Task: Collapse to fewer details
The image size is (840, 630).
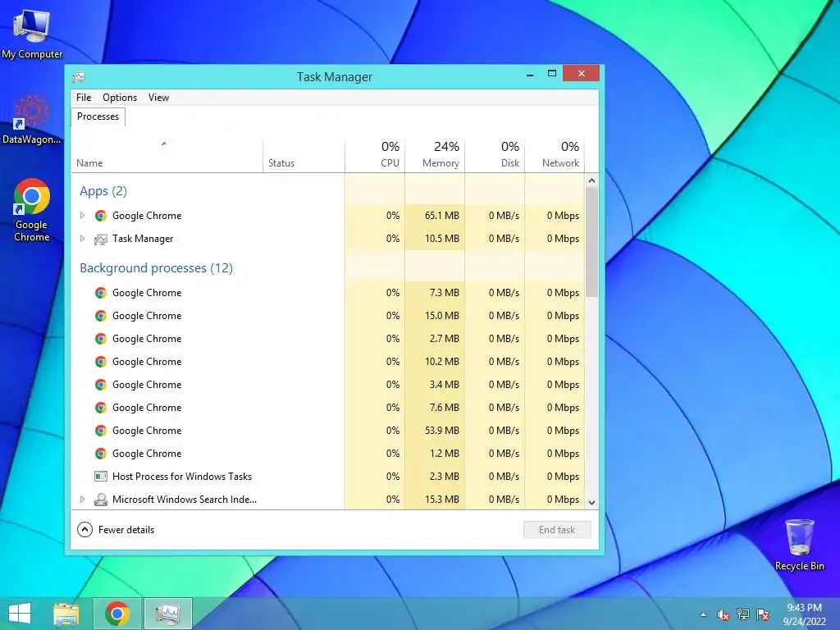Action: click(116, 530)
